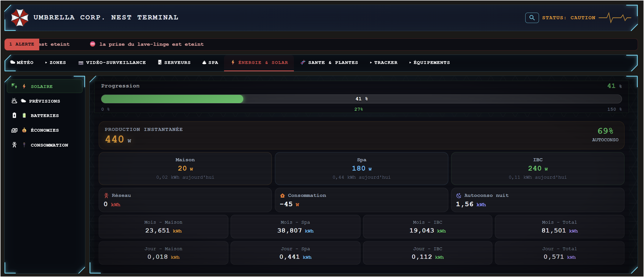644x277 pixels.
Task: Click the Umbrella Corp logo
Action: (19, 18)
